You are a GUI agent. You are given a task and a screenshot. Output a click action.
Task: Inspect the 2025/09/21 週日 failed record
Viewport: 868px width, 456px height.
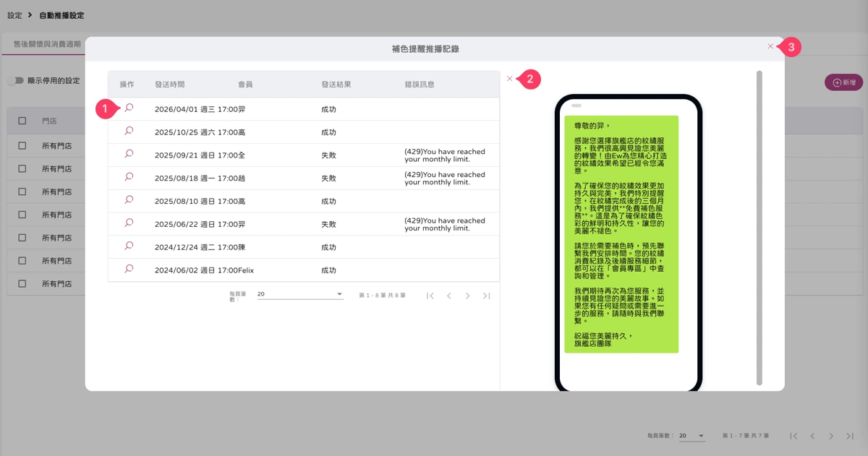129,154
